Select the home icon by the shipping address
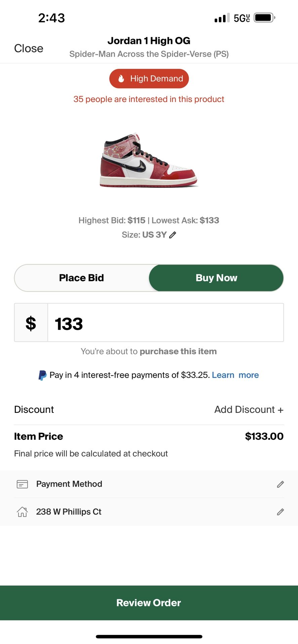Screen dimensions: 298x644 coord(22,512)
